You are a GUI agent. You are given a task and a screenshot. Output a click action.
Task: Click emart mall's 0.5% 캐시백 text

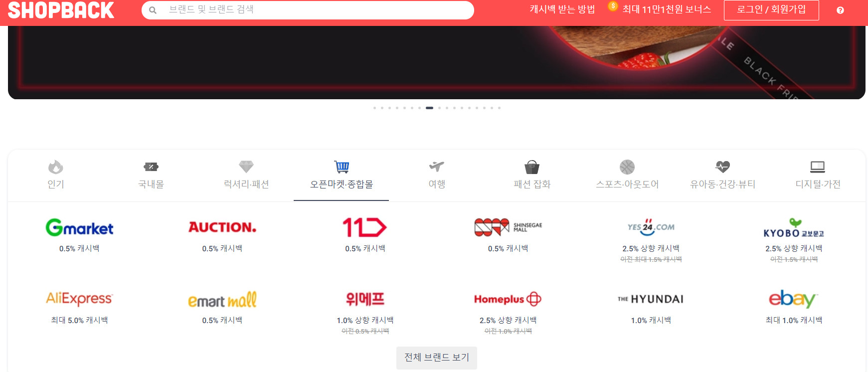(x=222, y=320)
